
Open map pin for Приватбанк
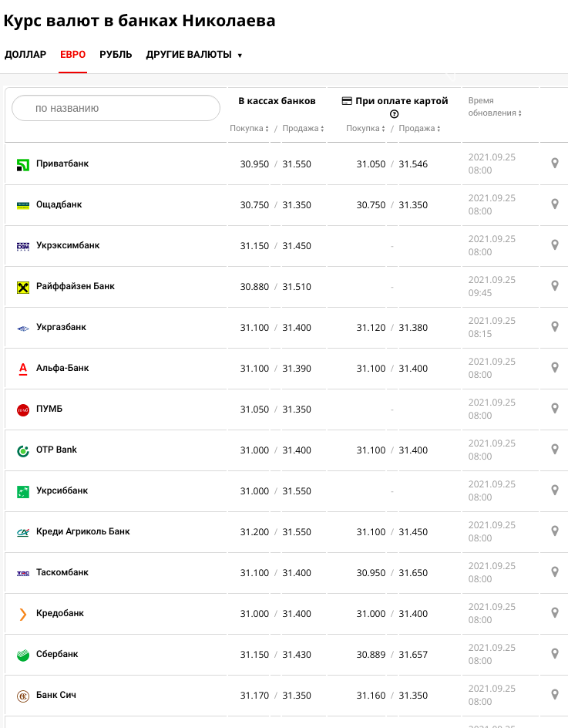pos(555,163)
